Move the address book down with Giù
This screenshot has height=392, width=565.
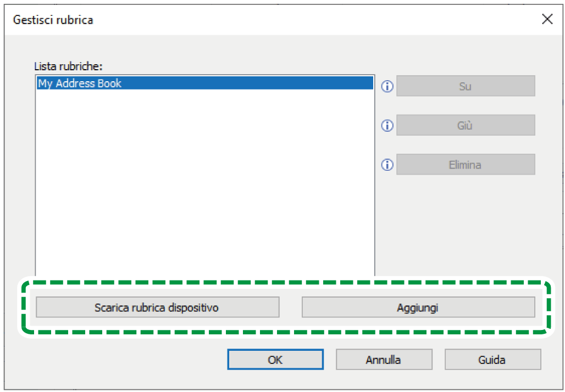(x=466, y=125)
